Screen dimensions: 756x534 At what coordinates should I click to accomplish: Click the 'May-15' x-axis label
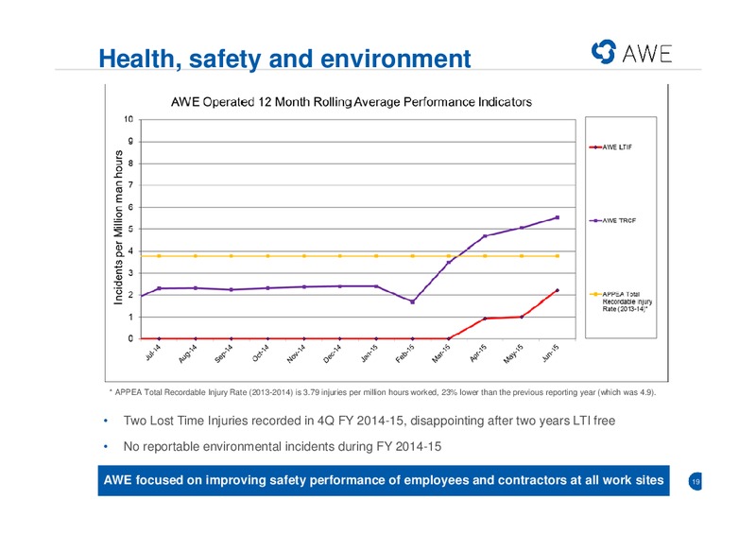point(513,354)
